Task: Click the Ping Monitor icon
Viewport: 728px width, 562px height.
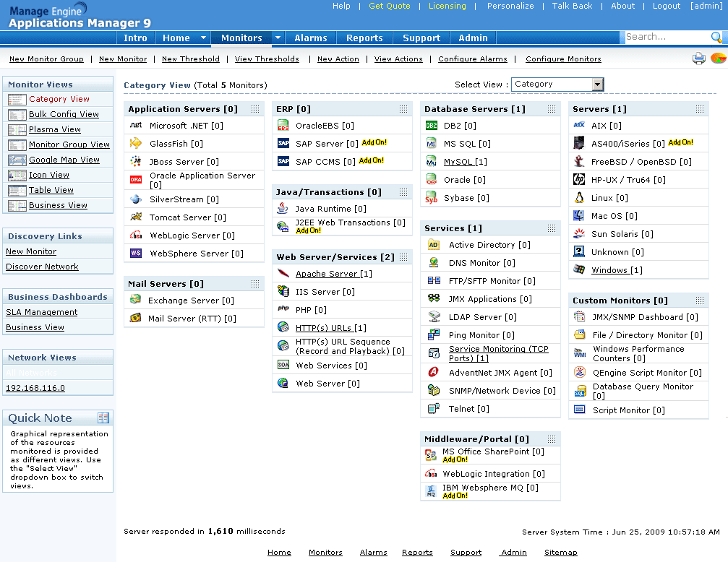Action: (434, 334)
